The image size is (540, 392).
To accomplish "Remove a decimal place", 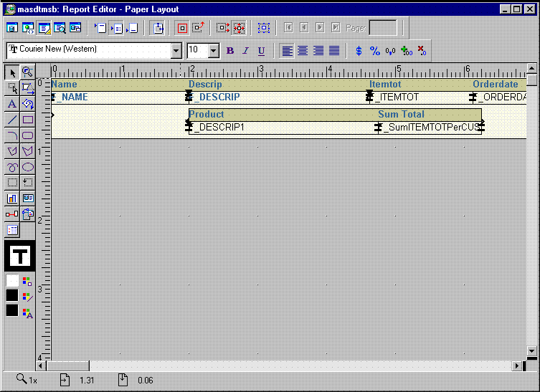I will [x=422, y=51].
